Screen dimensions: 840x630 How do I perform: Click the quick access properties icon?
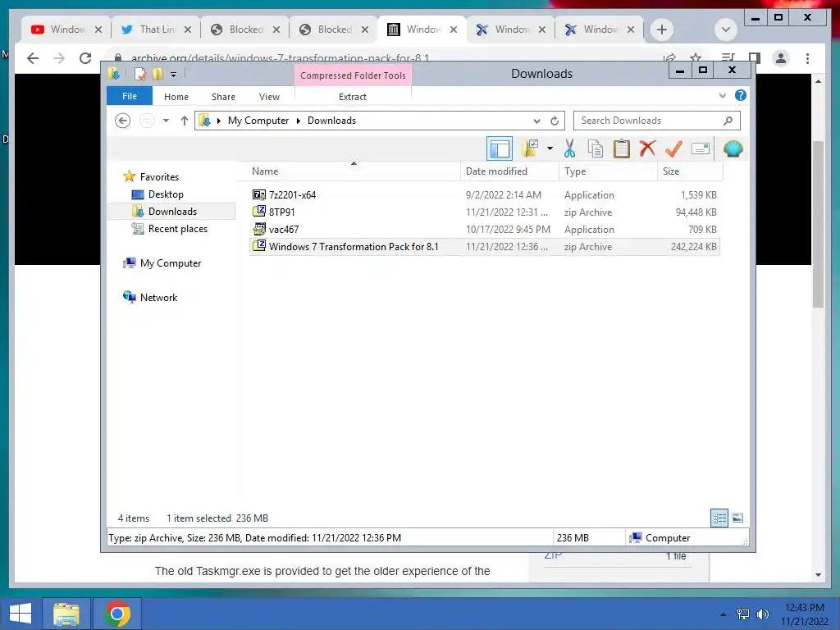tap(139, 74)
